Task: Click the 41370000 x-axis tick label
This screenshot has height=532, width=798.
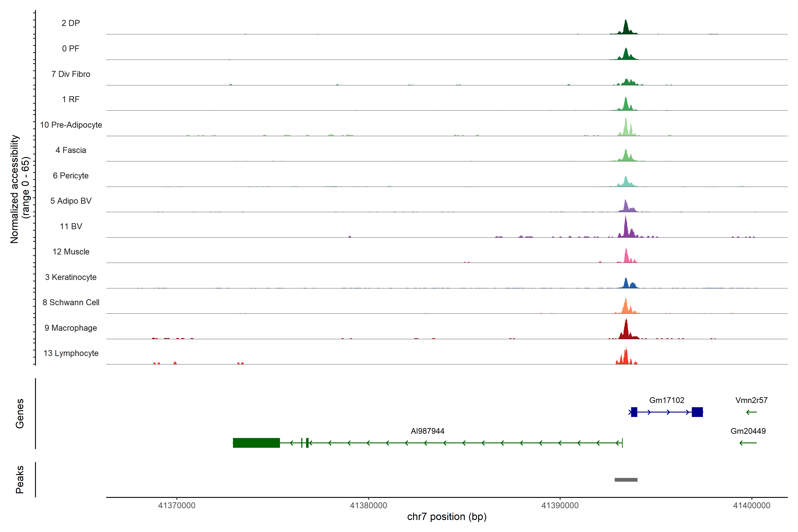Action: click(x=177, y=506)
